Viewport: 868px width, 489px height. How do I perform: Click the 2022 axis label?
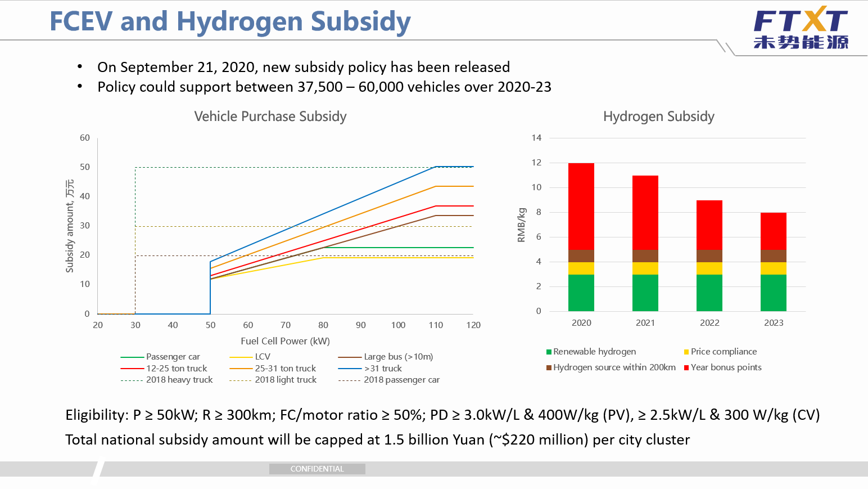709,323
